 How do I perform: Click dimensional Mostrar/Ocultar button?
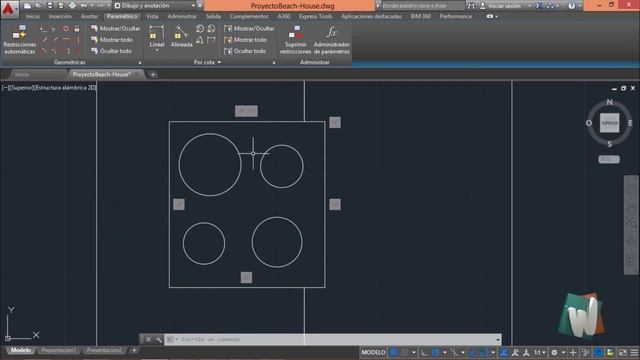[249, 29]
